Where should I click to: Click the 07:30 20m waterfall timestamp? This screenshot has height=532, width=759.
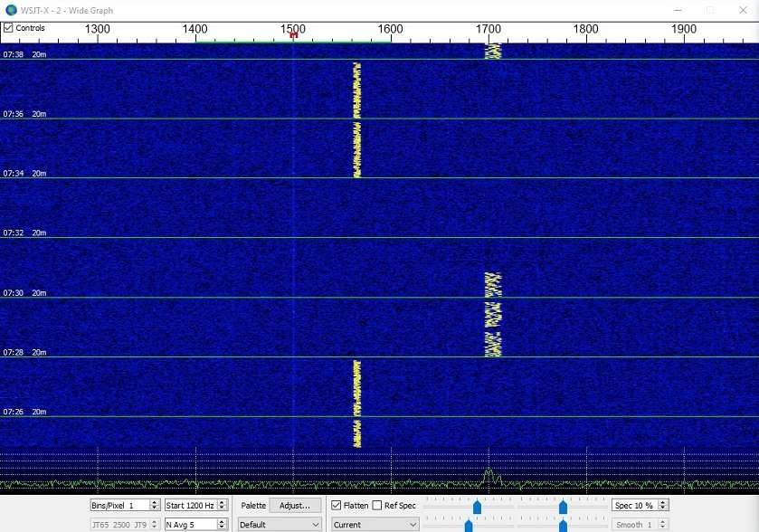pyautogui.click(x=24, y=293)
